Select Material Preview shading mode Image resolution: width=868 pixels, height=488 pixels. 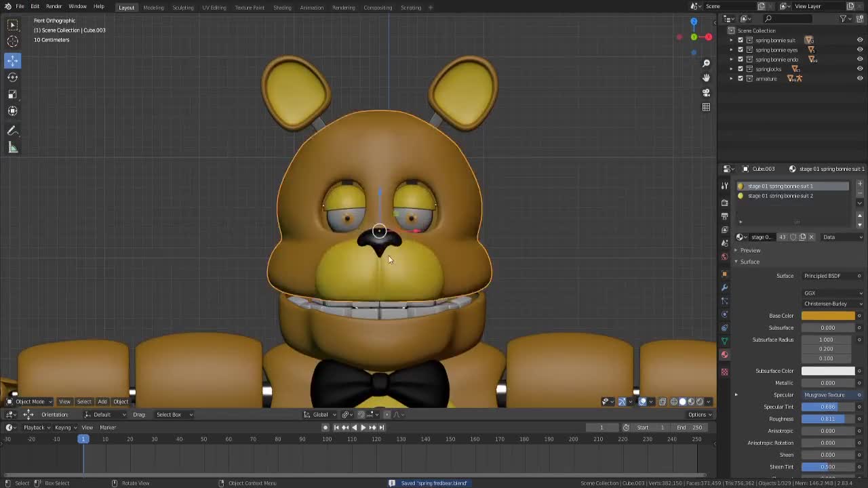(691, 401)
